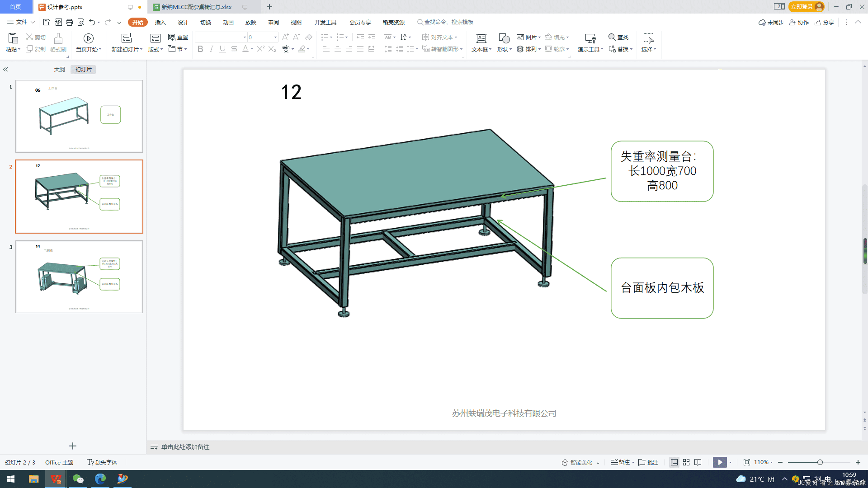Expand the Layout (版式) dropdown

(x=156, y=49)
